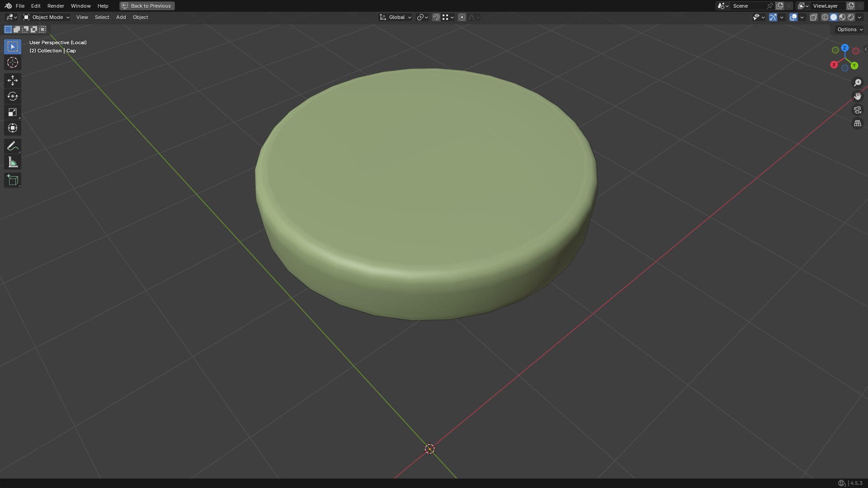Open the Global transform orientation dropdown
The height and width of the screenshot is (488, 868).
pyautogui.click(x=395, y=17)
